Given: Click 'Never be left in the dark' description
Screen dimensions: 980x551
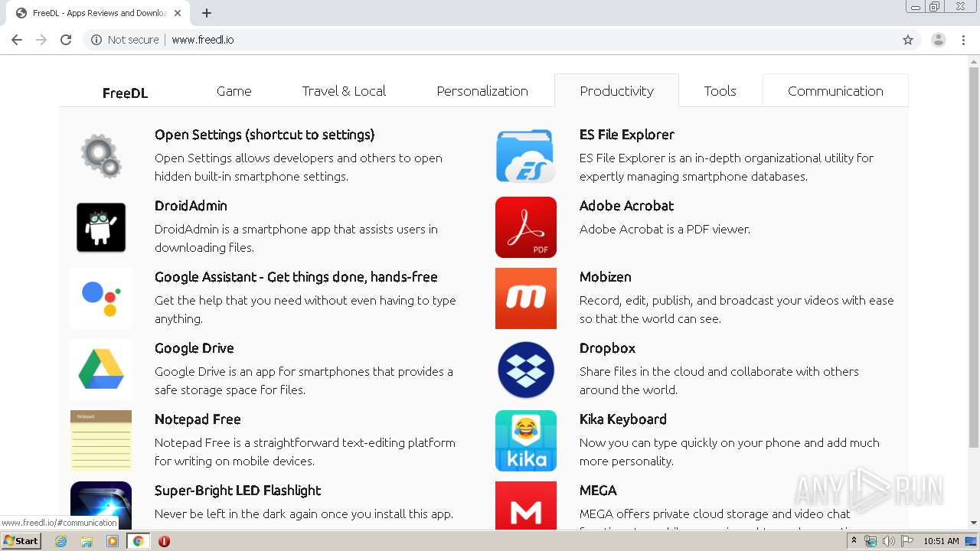Looking at the screenshot, I should click(304, 514).
